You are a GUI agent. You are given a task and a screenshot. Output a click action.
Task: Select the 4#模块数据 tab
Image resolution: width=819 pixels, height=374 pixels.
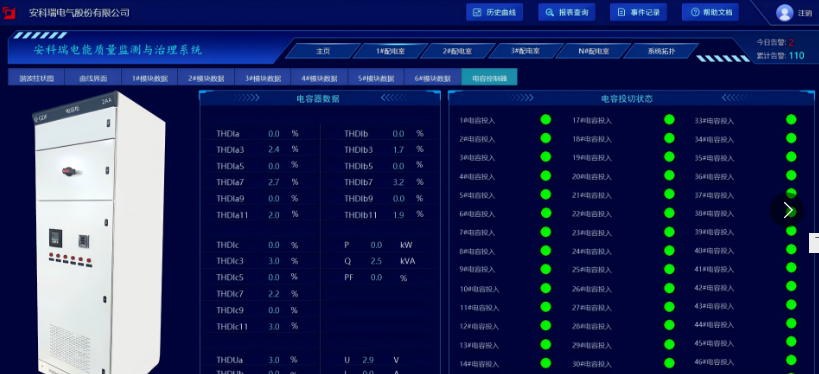point(319,77)
